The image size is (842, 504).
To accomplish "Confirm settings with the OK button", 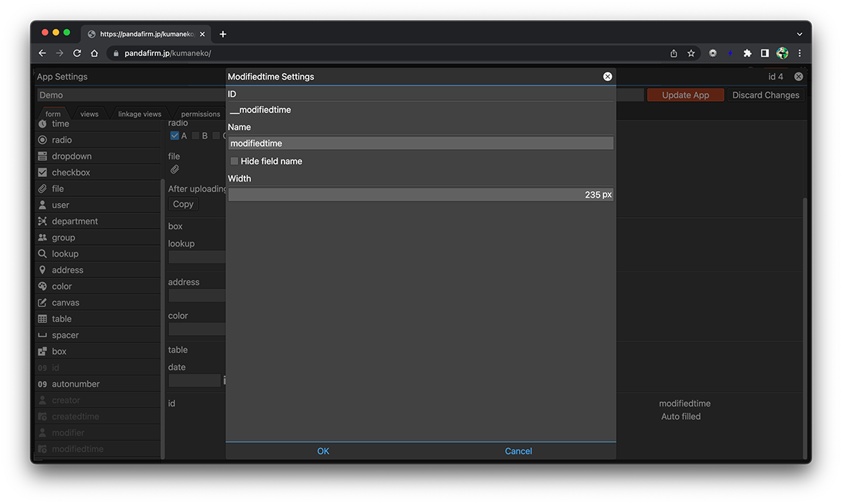I will click(x=323, y=451).
